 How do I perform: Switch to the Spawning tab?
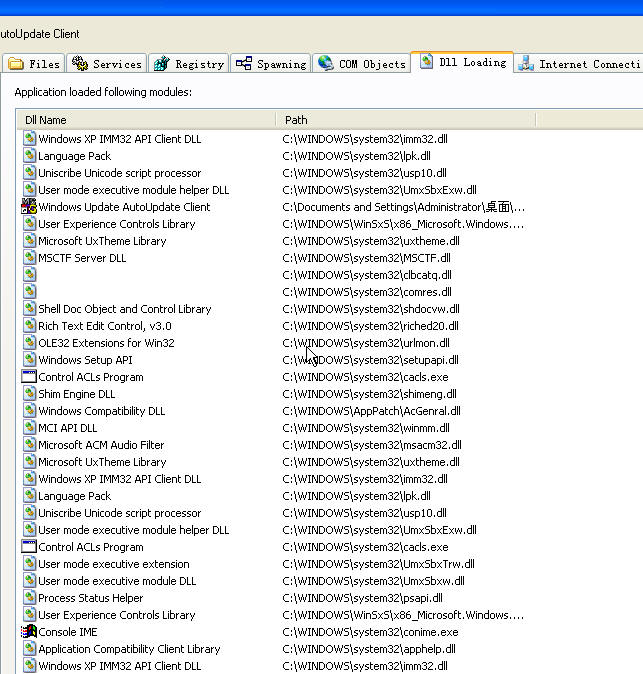270,64
